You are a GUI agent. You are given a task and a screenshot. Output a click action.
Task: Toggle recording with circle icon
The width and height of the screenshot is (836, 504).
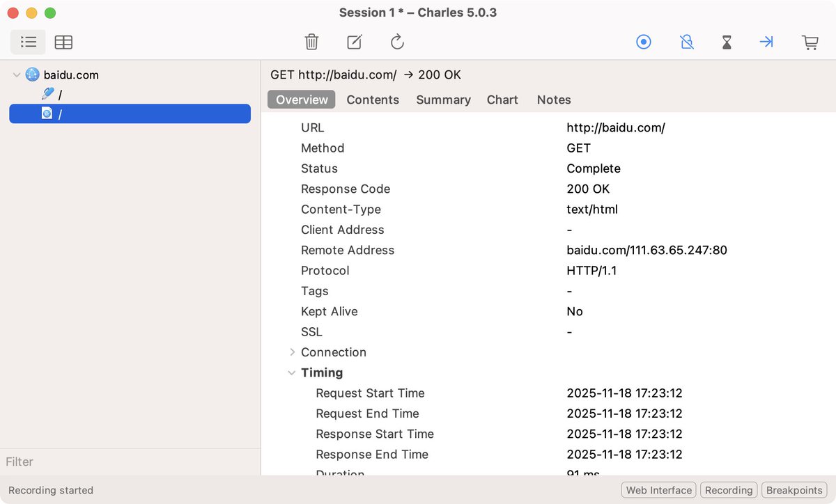click(644, 42)
